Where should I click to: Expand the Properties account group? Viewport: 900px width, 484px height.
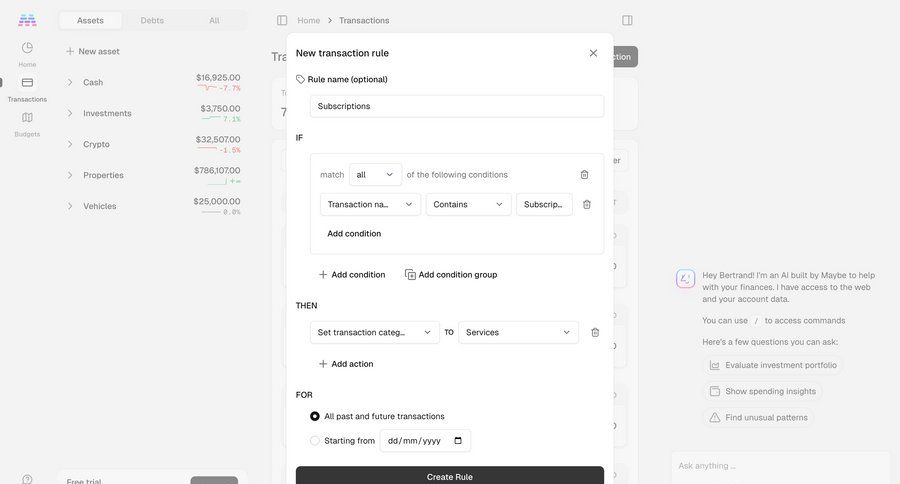pyautogui.click(x=70, y=175)
